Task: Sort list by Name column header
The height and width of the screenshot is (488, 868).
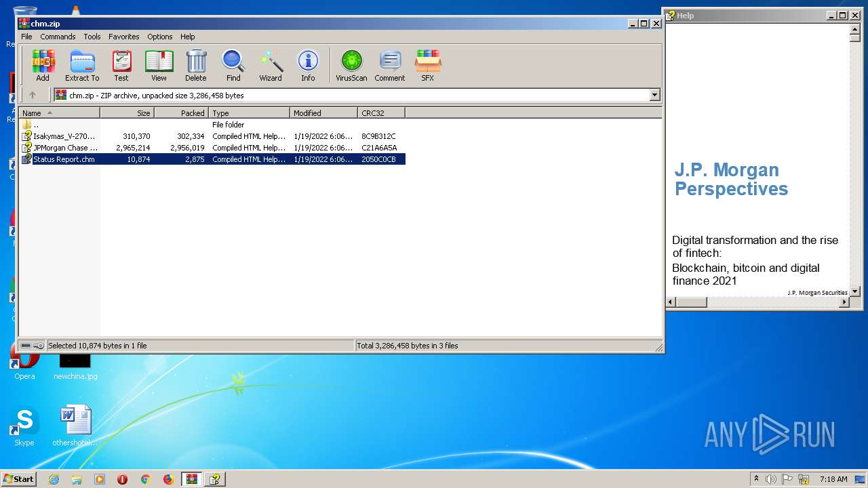Action: click(60, 113)
